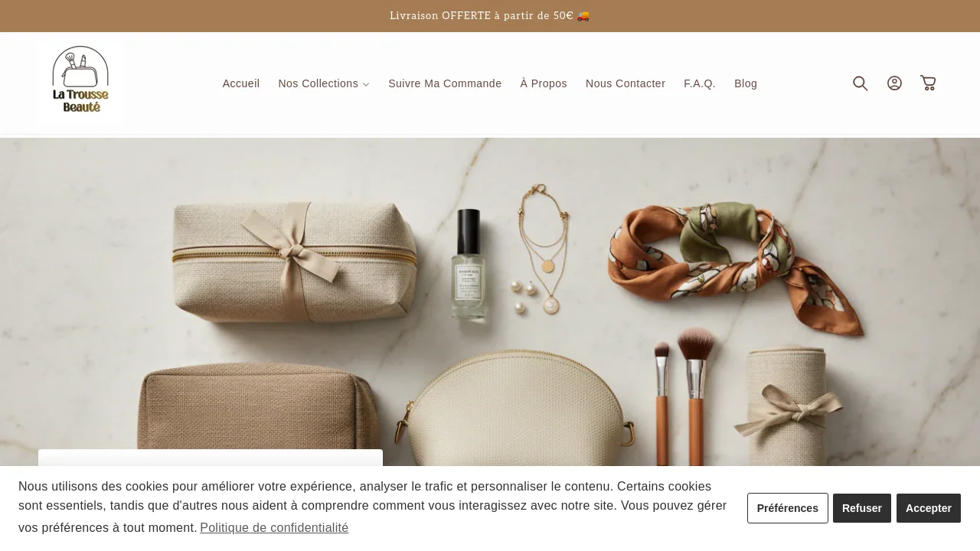980x551 pixels.
Task: Click the hero banner image of beauty pouches
Action: click(x=490, y=302)
